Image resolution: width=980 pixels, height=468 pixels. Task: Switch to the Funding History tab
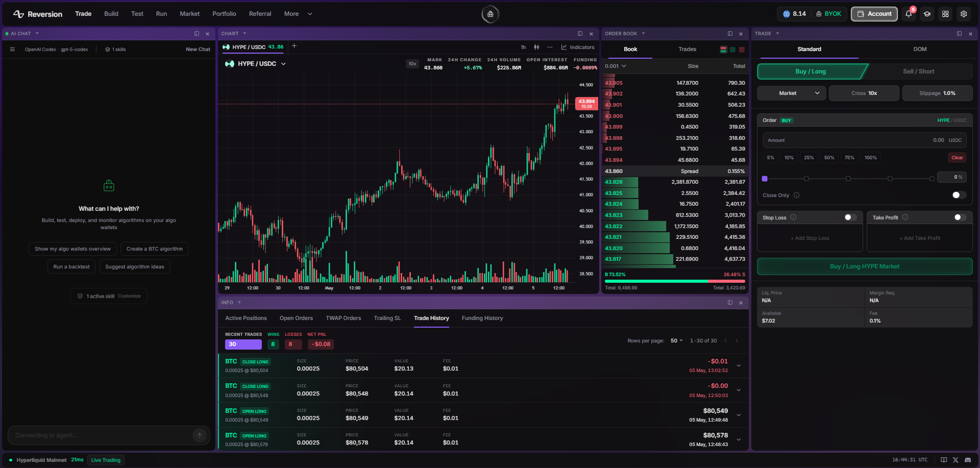482,318
